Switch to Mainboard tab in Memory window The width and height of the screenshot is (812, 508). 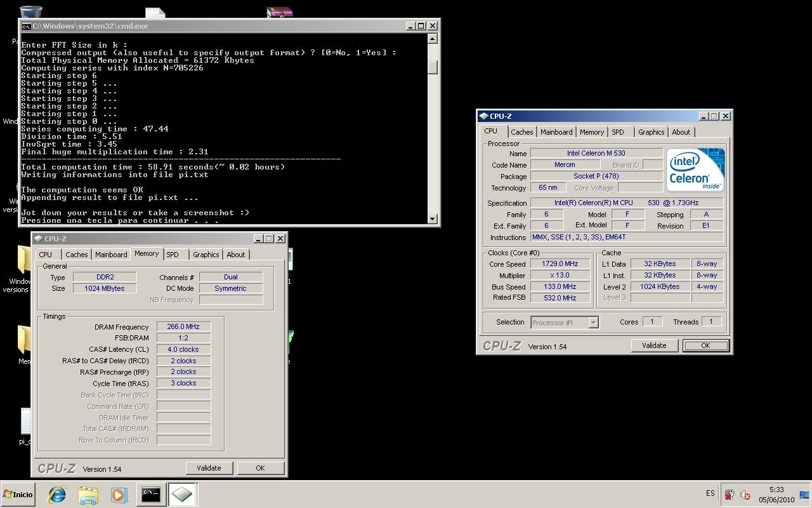click(111, 255)
